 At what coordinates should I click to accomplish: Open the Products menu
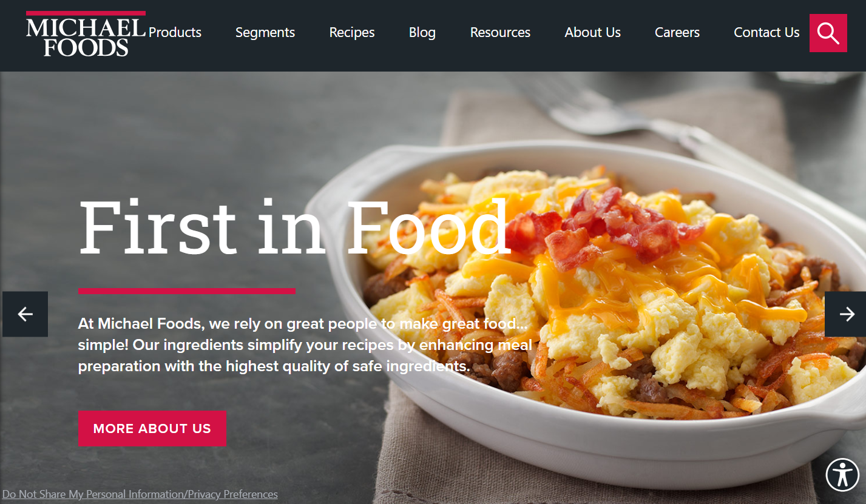coord(175,33)
